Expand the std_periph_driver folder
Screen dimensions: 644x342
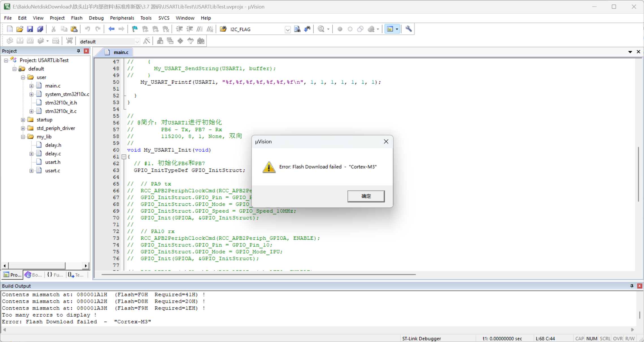(23, 128)
